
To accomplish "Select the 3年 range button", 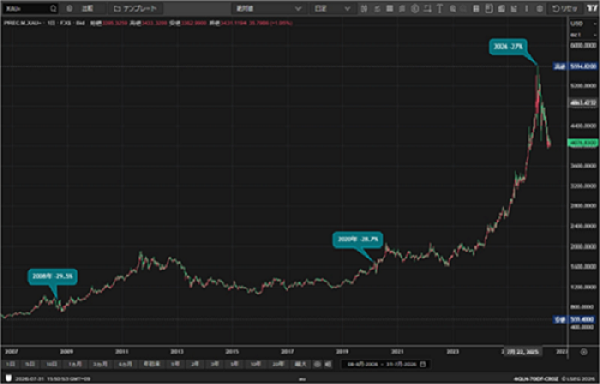I will 215,364.
